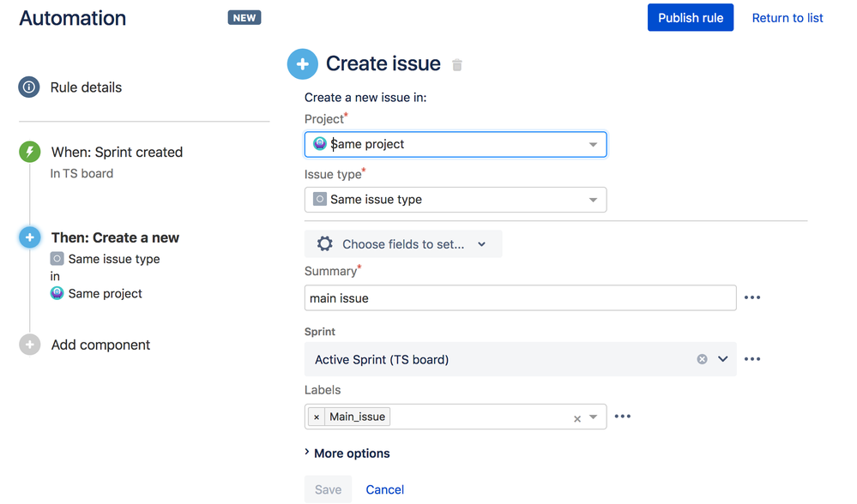Image resolution: width=857 pixels, height=504 pixels.
Task: Open the Project dropdown
Action: (593, 145)
